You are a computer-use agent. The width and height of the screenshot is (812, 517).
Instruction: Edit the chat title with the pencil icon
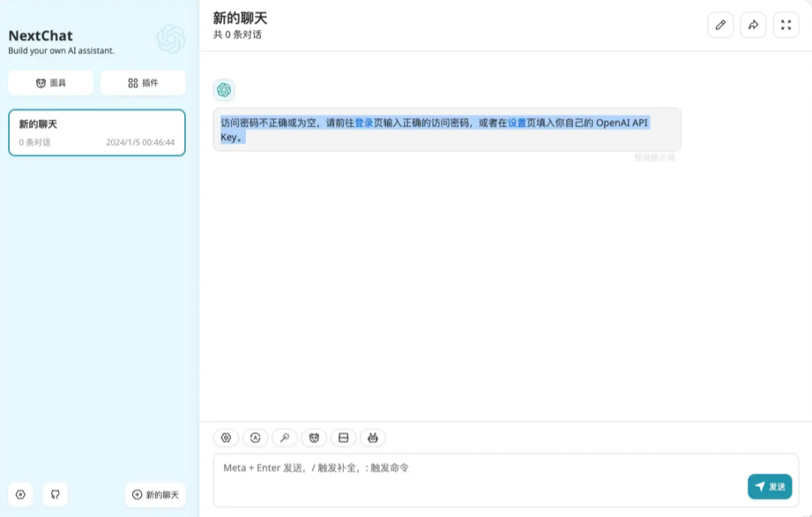point(720,24)
